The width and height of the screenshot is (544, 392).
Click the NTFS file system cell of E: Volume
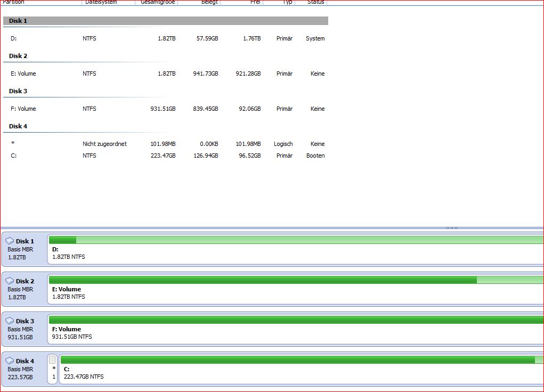click(89, 73)
